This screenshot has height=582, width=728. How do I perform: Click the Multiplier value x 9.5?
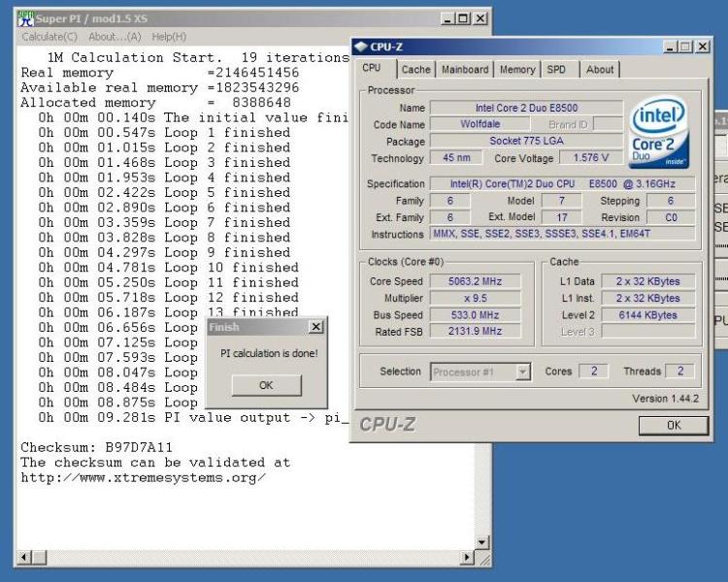point(475,298)
